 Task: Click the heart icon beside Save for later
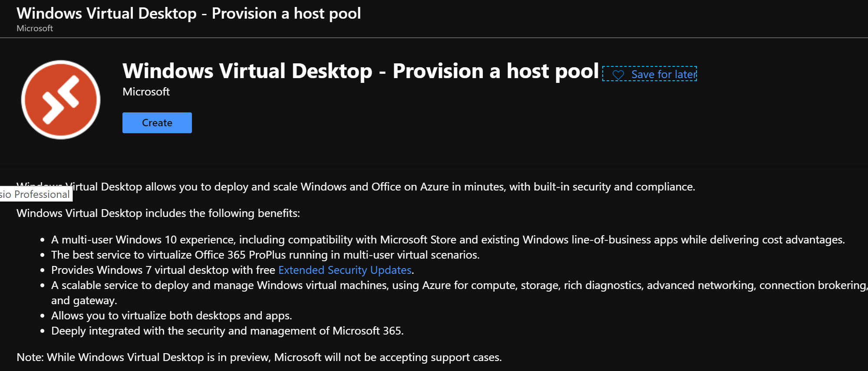tap(618, 75)
